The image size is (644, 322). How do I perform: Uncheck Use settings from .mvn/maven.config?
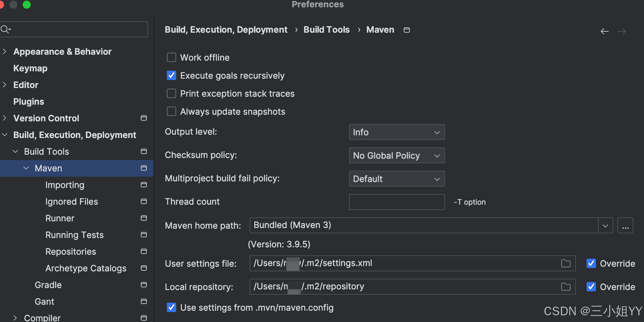click(172, 307)
